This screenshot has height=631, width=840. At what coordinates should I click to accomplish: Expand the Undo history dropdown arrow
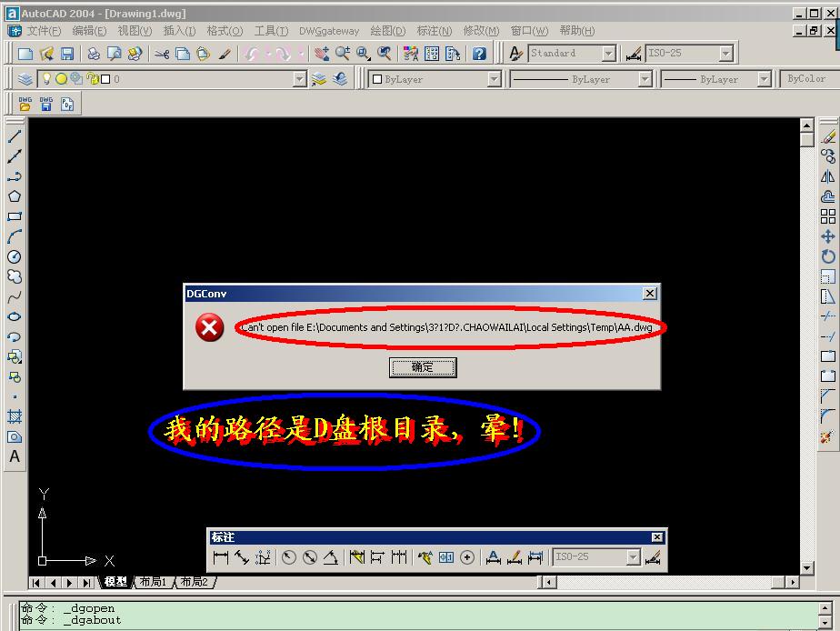268,54
